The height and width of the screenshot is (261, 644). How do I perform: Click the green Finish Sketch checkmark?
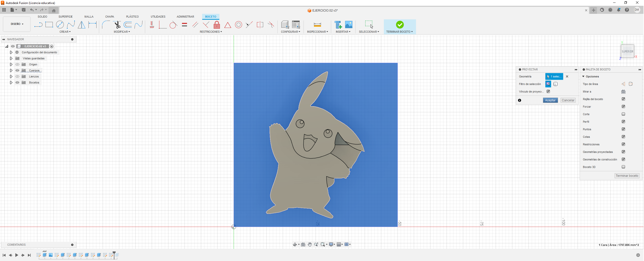tap(400, 25)
